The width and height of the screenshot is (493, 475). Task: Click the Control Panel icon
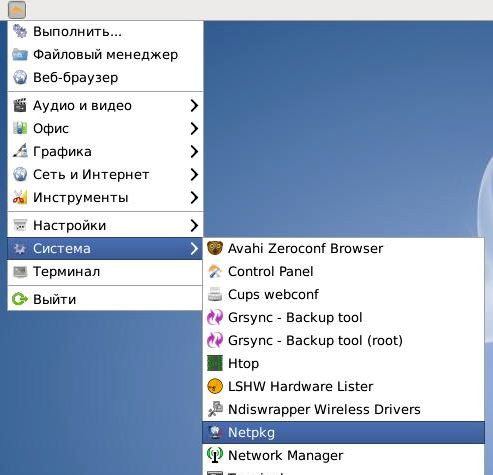(215, 271)
